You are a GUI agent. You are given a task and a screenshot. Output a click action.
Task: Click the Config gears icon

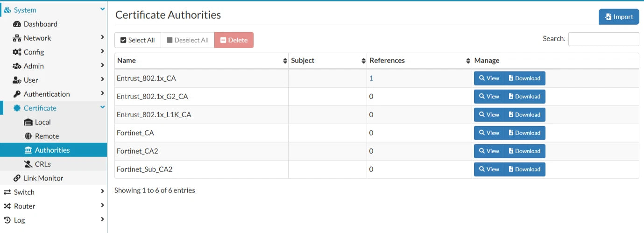[x=17, y=52]
